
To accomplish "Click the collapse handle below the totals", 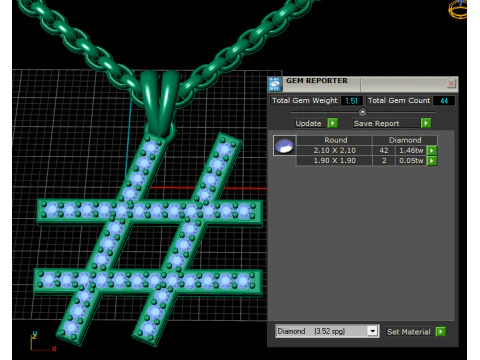I will click(x=363, y=112).
